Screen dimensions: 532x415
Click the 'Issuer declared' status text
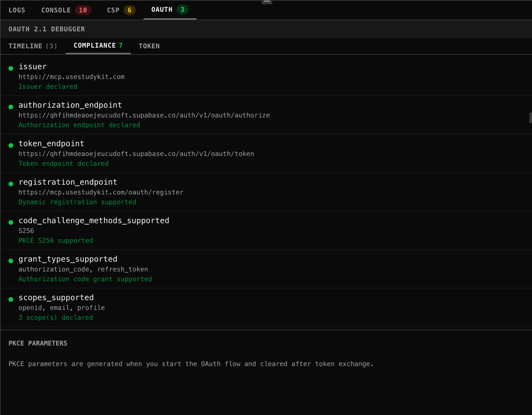[48, 86]
